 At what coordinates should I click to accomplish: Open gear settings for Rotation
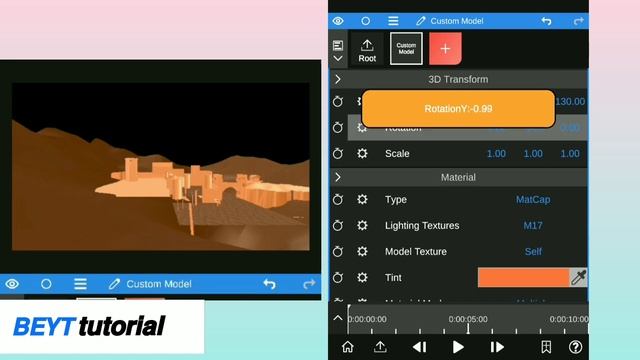click(362, 127)
